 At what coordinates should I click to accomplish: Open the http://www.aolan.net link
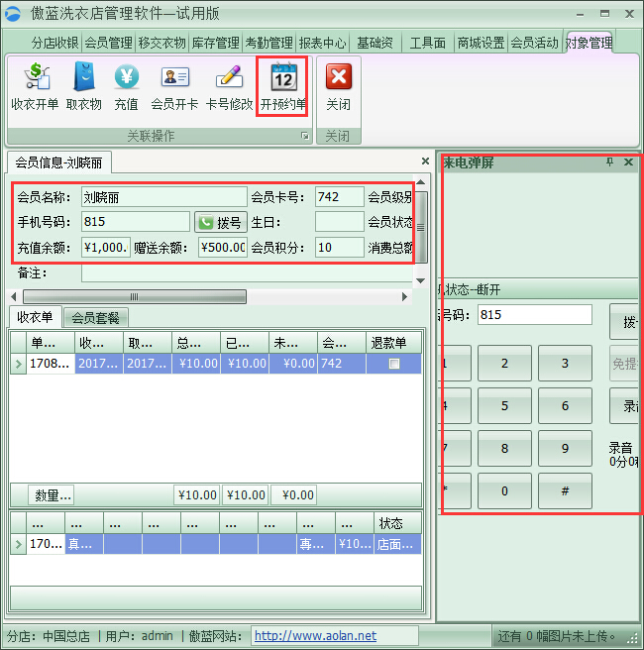pyautogui.click(x=315, y=636)
